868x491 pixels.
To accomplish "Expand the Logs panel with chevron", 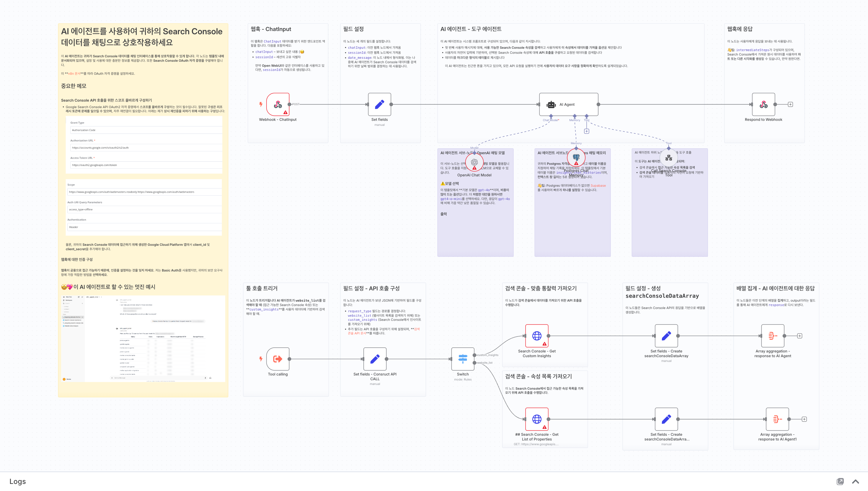I will (x=855, y=482).
